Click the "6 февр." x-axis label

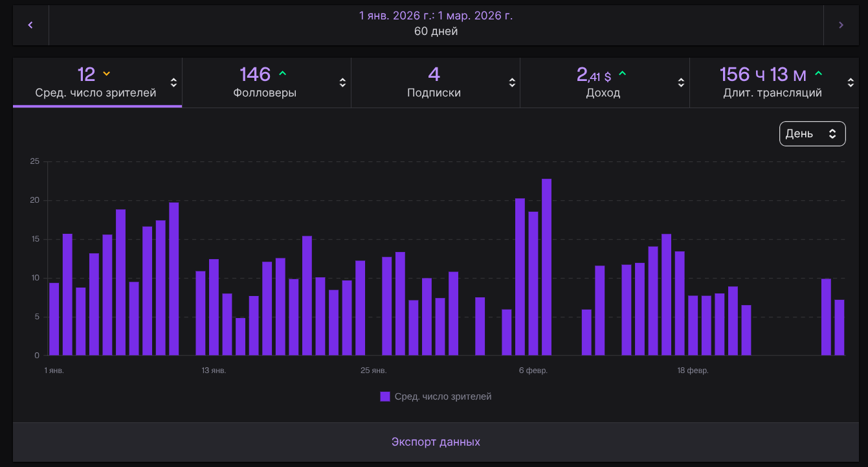(x=533, y=370)
